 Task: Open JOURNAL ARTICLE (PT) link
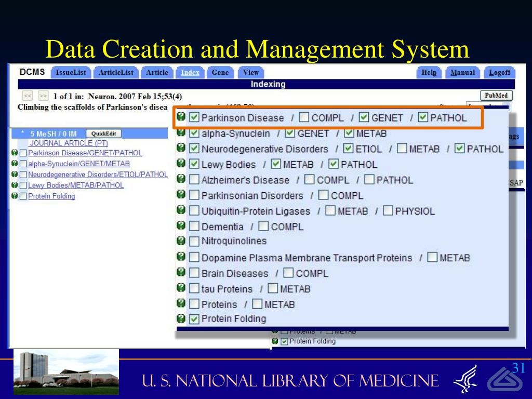click(x=69, y=143)
